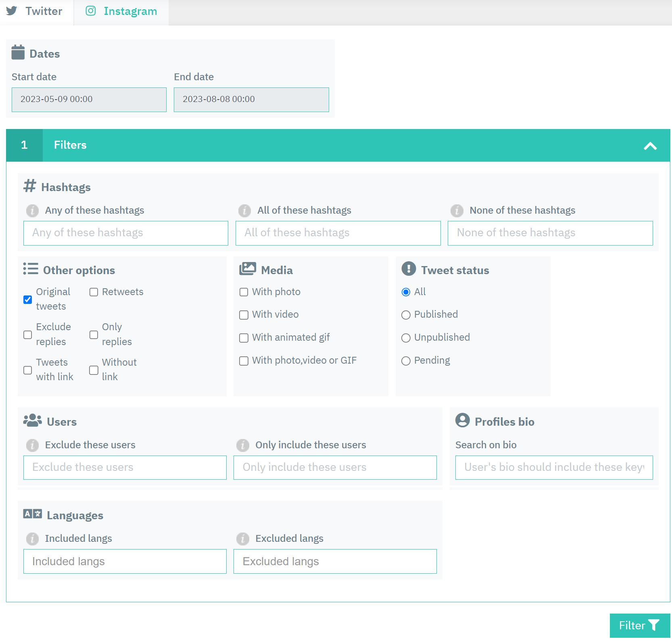Select the Published status radio
This screenshot has height=643, width=672.
click(x=406, y=315)
